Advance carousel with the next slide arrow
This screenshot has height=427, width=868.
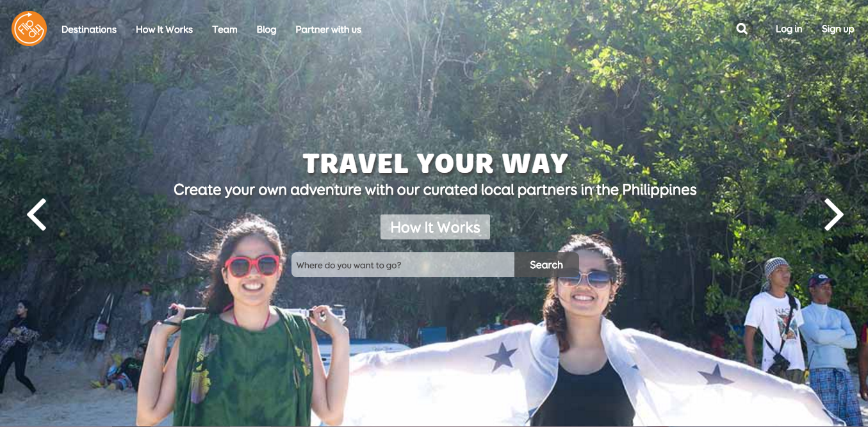[833, 214]
